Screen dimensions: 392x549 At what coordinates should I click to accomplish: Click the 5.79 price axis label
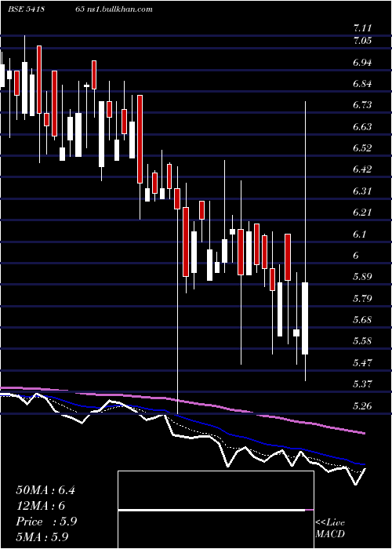tap(363, 298)
